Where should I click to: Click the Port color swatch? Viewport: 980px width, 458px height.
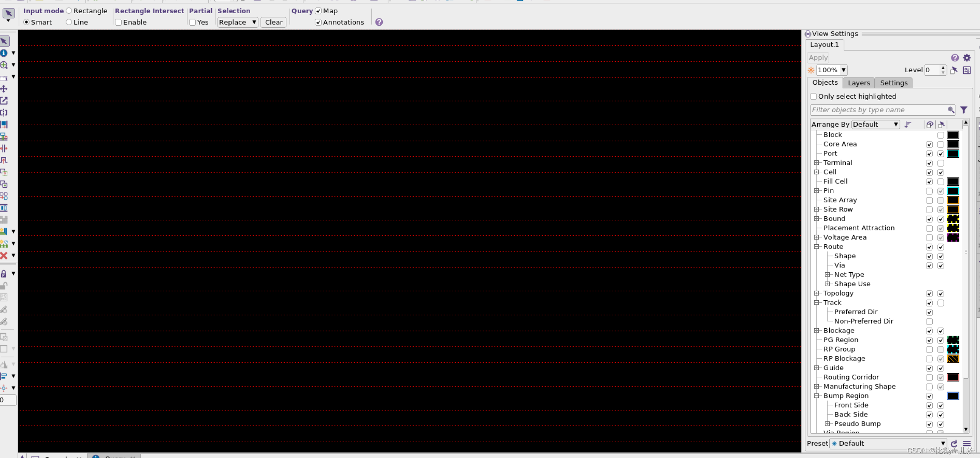pyautogui.click(x=953, y=153)
